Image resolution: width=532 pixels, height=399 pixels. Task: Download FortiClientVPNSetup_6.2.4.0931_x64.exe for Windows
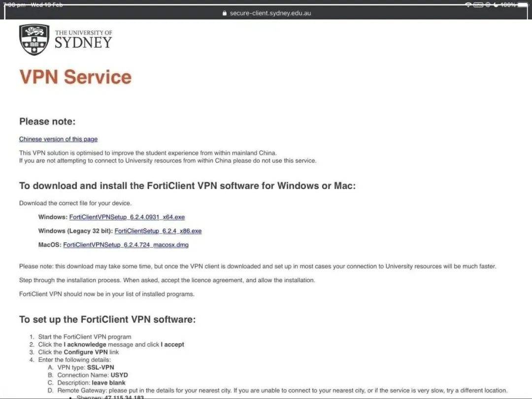click(x=127, y=217)
